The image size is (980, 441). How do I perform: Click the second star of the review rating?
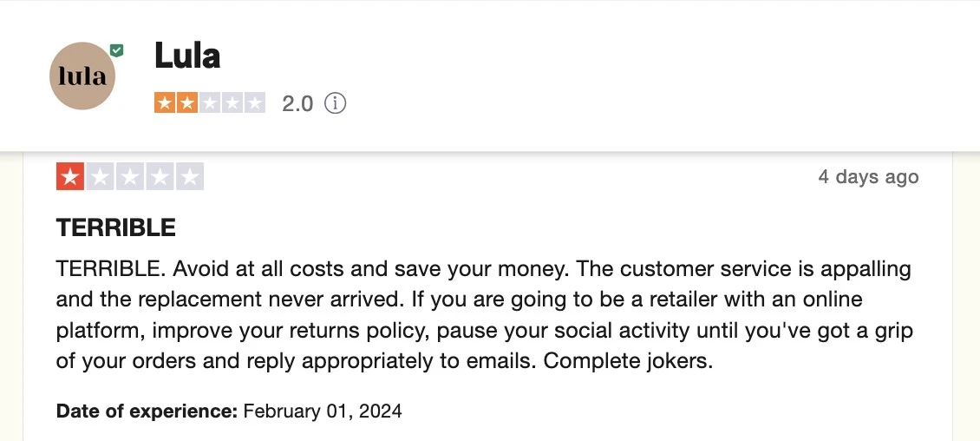(100, 176)
